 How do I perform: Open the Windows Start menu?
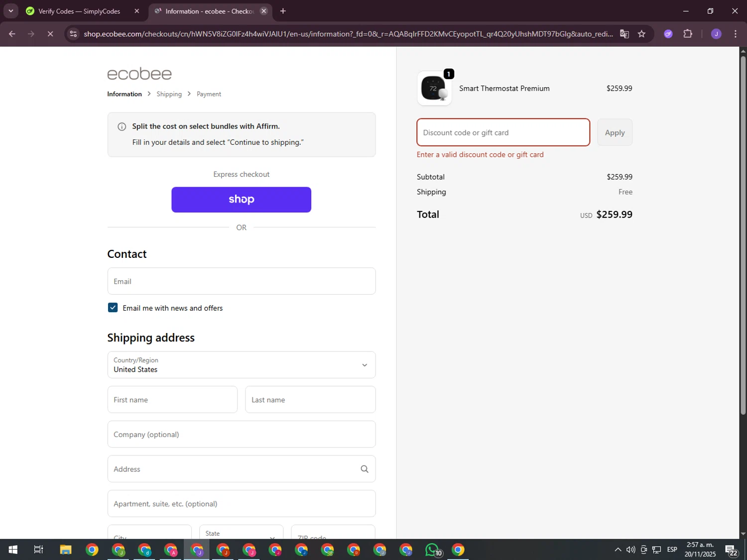pos(13,550)
